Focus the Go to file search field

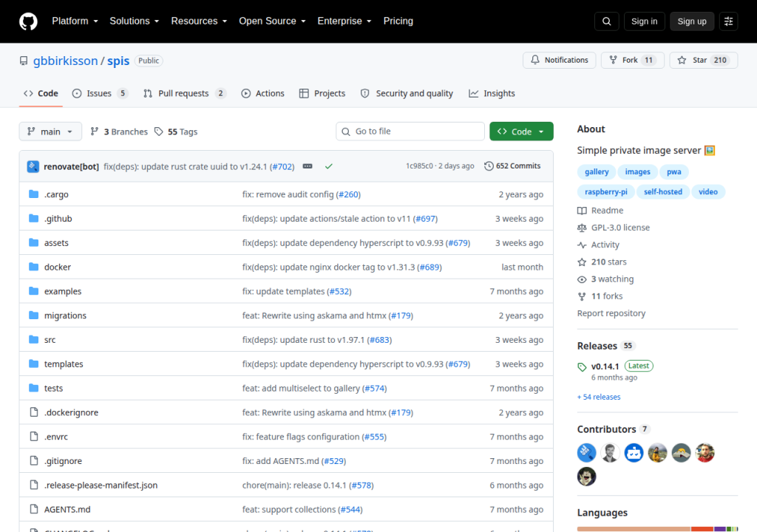410,132
